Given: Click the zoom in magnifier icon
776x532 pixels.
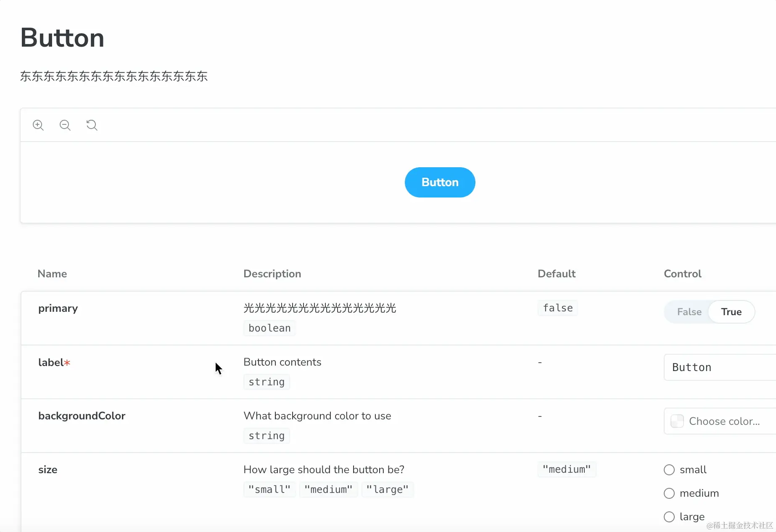Looking at the screenshot, I should pyautogui.click(x=38, y=125).
